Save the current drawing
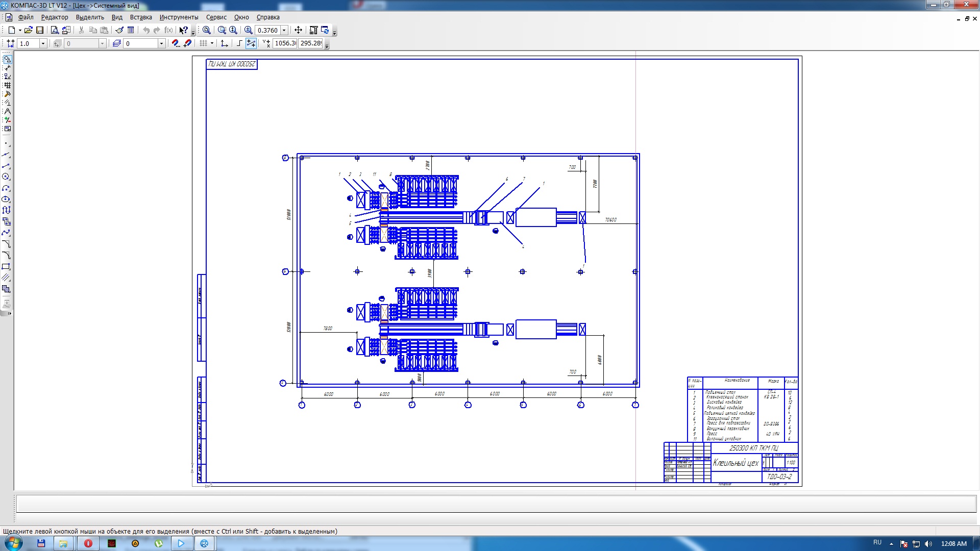The width and height of the screenshot is (980, 551). pos(40,30)
